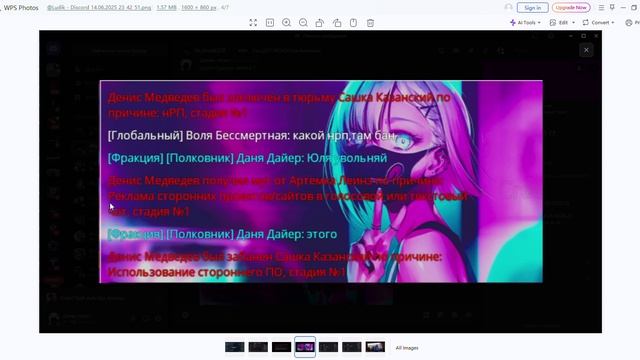
Task: Expand the Edit dropdown arrow
Action: click(573, 22)
